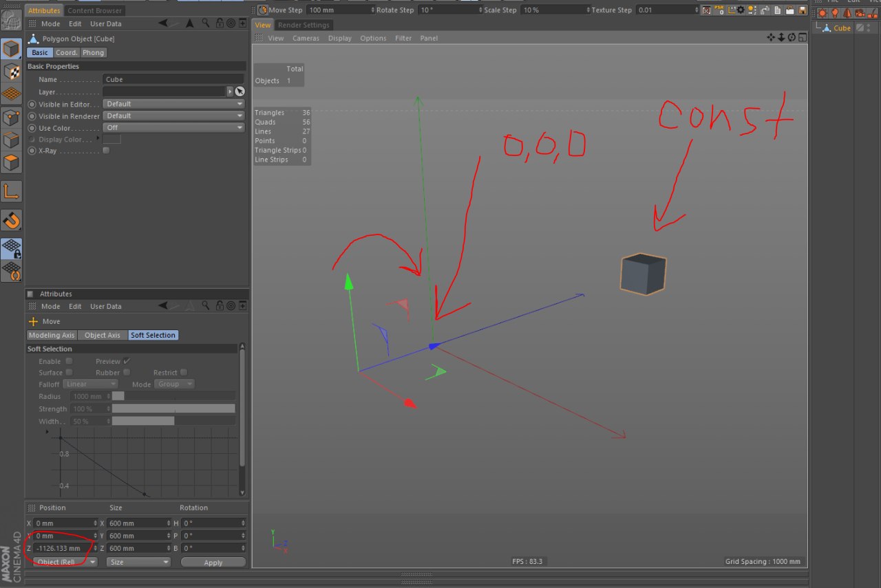Toggle the orange Snap magnet icon

click(11, 220)
